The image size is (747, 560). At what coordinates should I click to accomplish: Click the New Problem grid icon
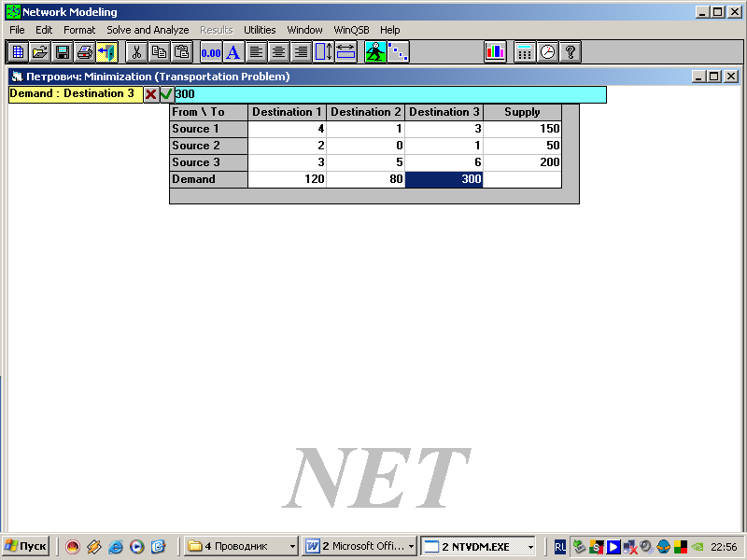pos(18,52)
